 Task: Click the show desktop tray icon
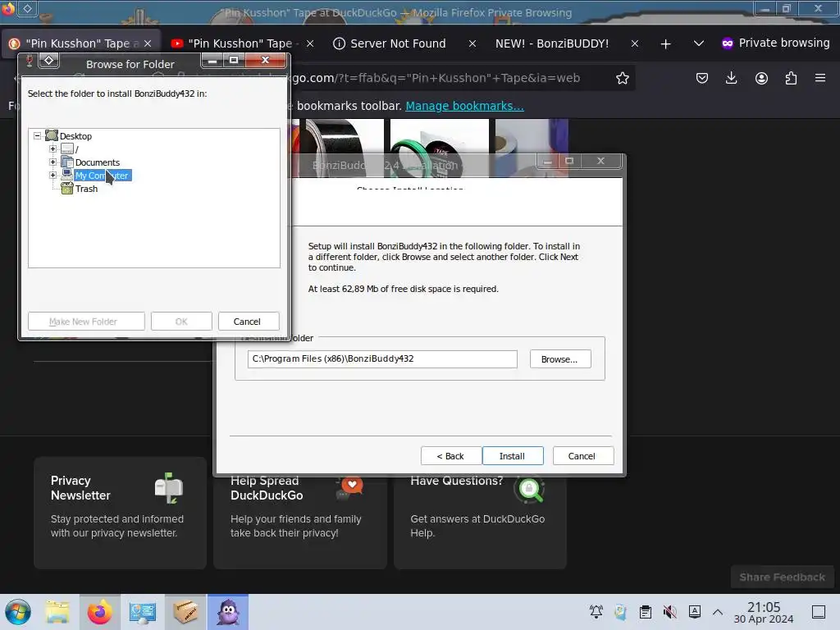click(x=819, y=612)
